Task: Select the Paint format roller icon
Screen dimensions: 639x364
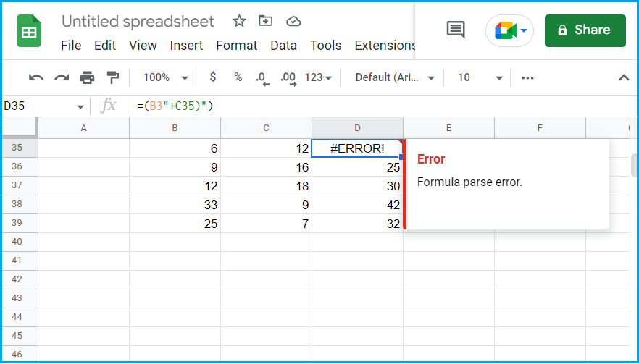Action: click(112, 77)
